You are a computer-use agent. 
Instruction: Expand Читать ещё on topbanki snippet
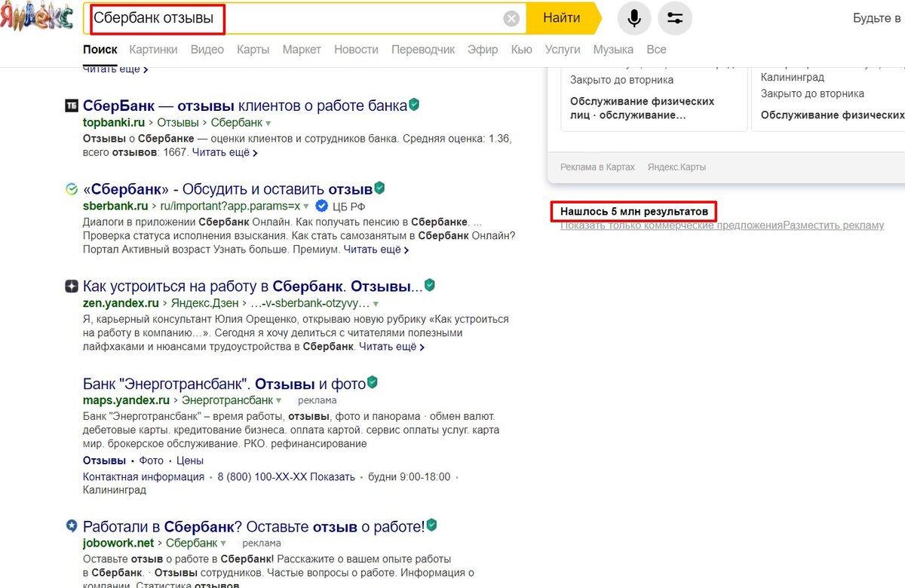(x=225, y=152)
